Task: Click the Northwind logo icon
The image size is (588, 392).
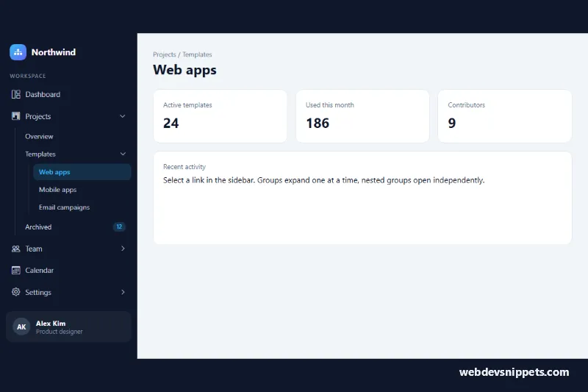Action: coord(18,52)
